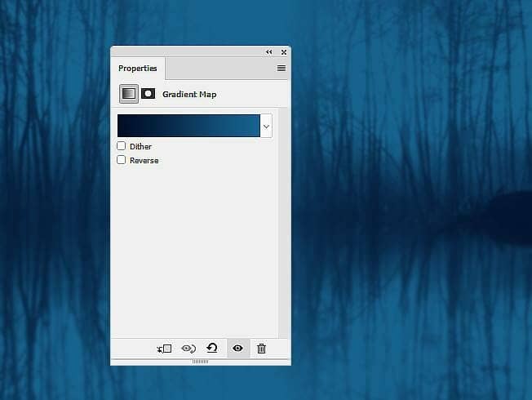Toggle layer visibility eye icon
This screenshot has width=532, height=400.
point(237,349)
